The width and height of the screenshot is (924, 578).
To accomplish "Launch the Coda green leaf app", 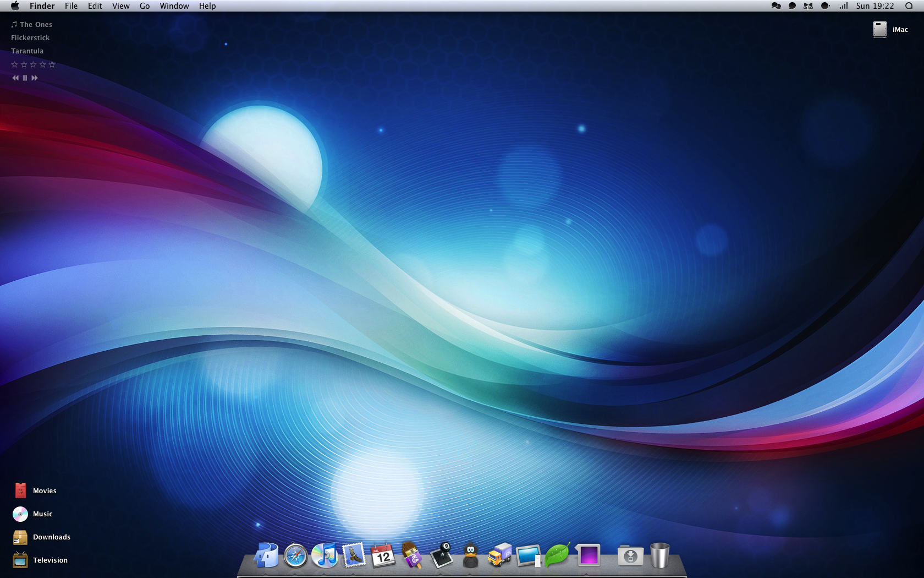I will (x=557, y=555).
